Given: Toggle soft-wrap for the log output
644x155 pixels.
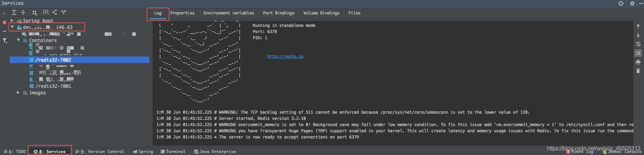Looking at the screenshot, I should [638, 44].
